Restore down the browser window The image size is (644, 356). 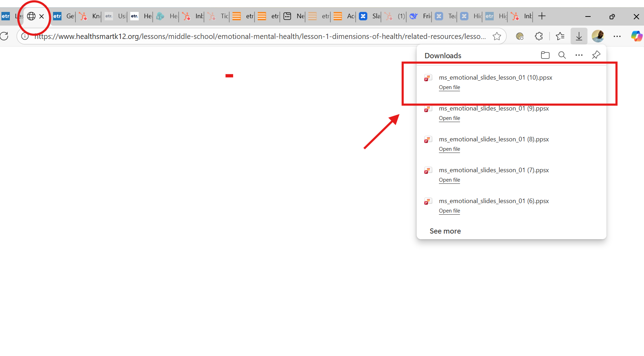pyautogui.click(x=612, y=16)
